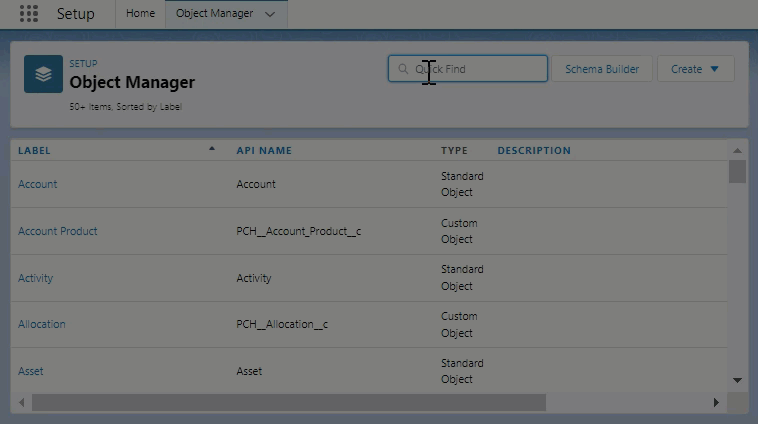
Task: Open the Account object link
Action: click(38, 184)
